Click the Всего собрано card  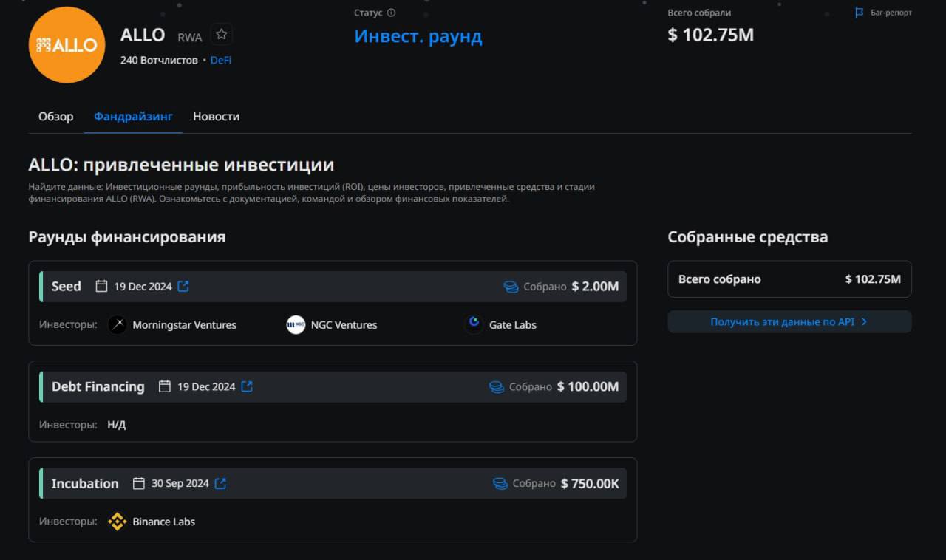(x=789, y=279)
